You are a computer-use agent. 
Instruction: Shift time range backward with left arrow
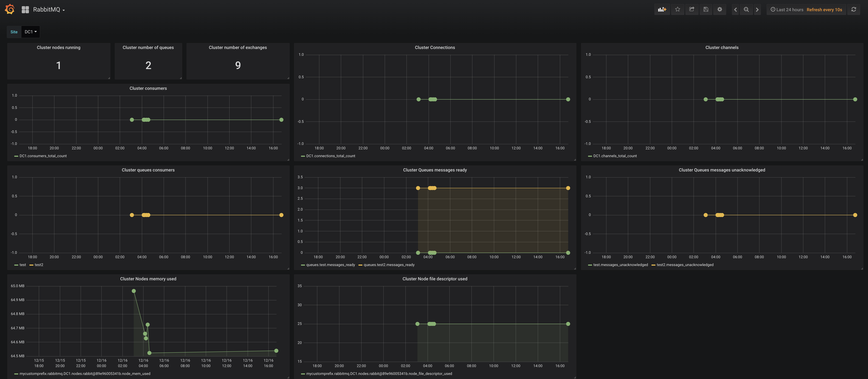pos(735,10)
